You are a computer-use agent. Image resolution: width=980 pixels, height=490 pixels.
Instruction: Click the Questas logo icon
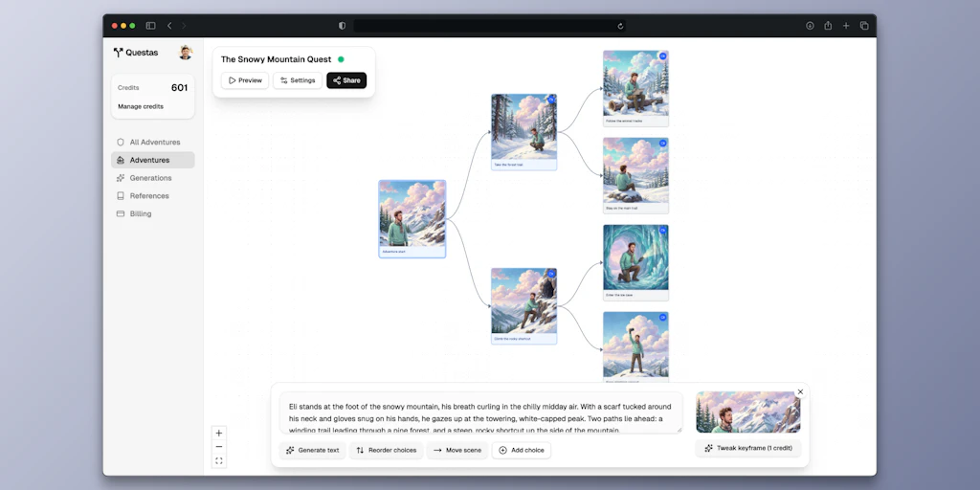click(119, 53)
